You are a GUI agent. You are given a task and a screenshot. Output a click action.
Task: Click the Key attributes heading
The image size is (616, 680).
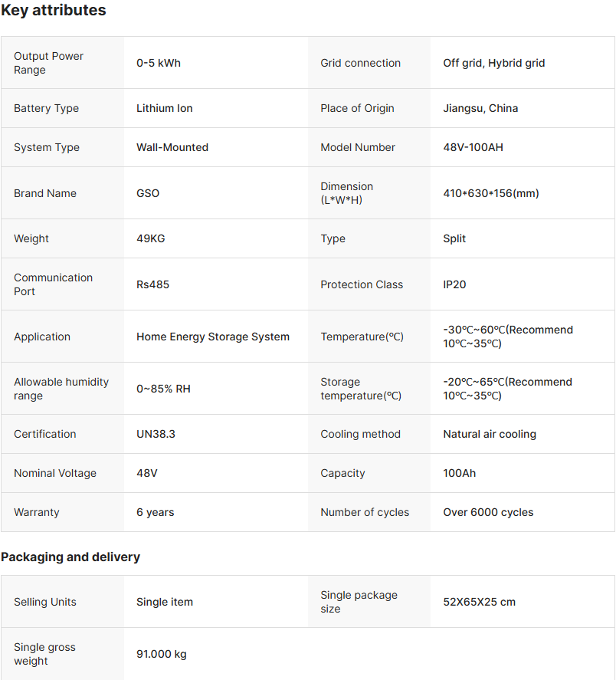pos(54,11)
